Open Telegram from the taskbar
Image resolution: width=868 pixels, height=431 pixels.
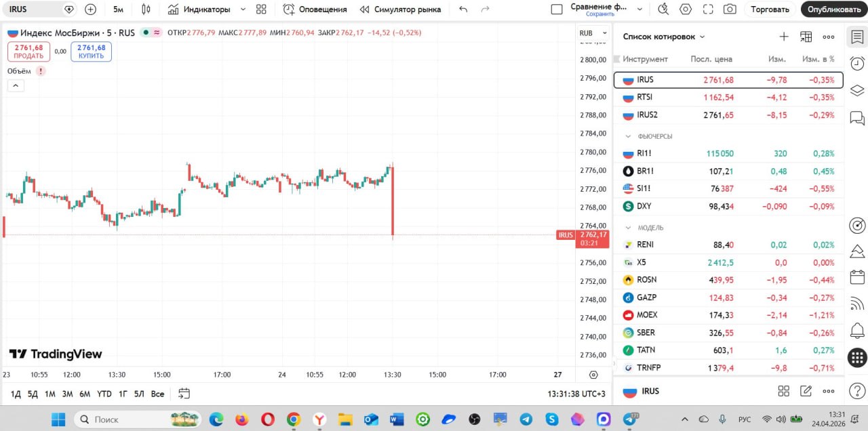tap(526, 419)
